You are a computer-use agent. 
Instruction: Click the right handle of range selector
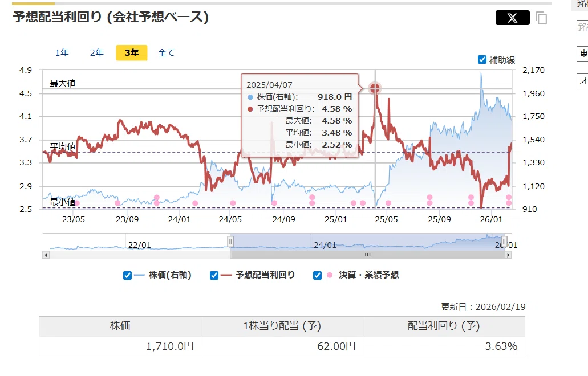[504, 241]
